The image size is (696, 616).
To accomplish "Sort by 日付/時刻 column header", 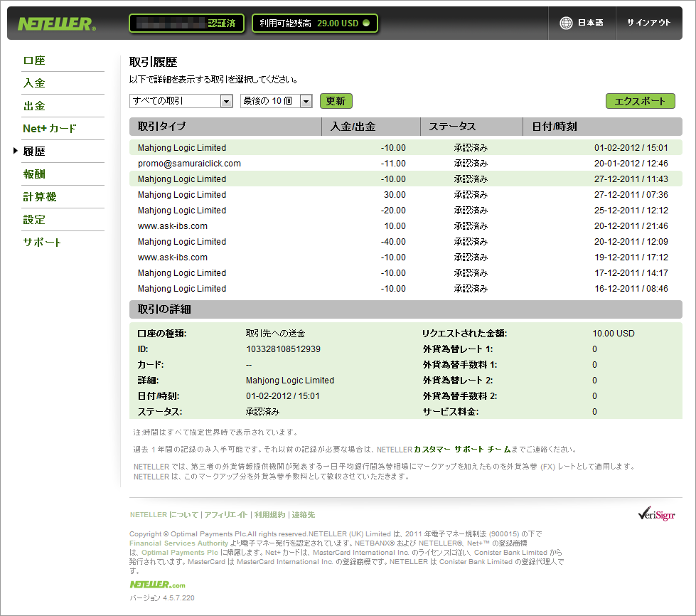I will point(555,127).
